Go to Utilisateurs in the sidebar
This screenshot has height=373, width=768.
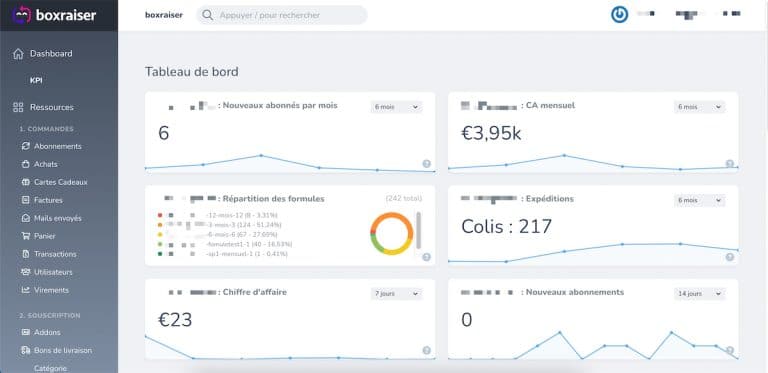pyautogui.click(x=53, y=272)
